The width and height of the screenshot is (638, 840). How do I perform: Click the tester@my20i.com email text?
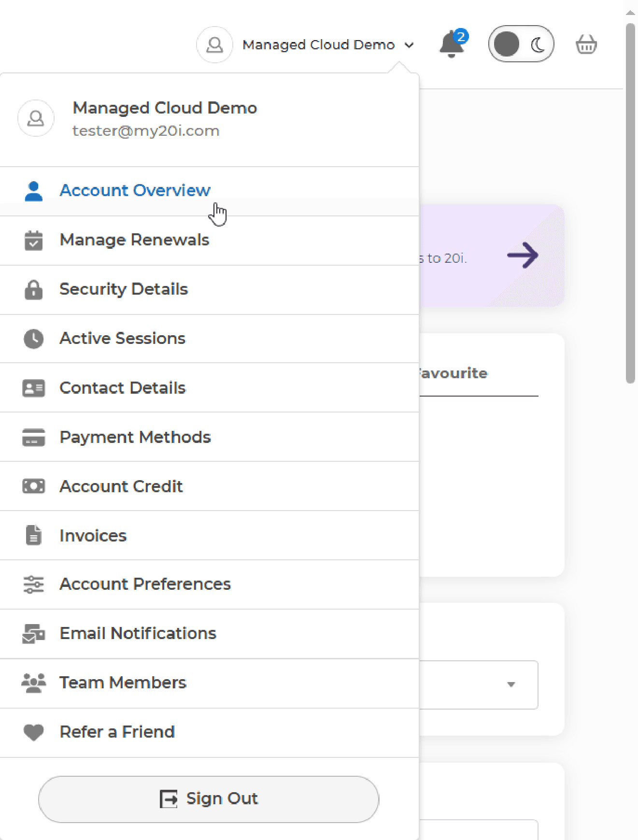click(x=146, y=131)
